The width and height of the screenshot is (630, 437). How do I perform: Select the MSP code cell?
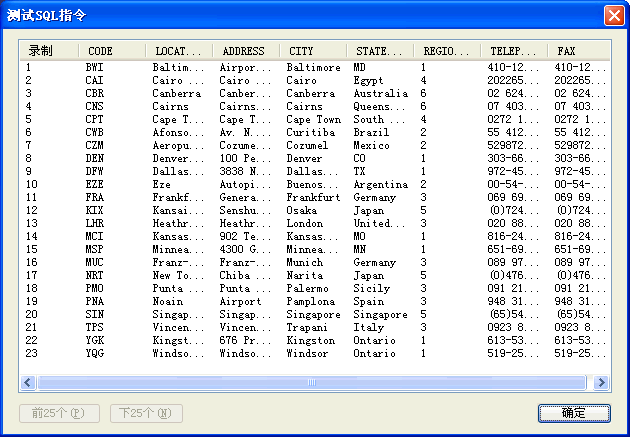tap(94, 249)
